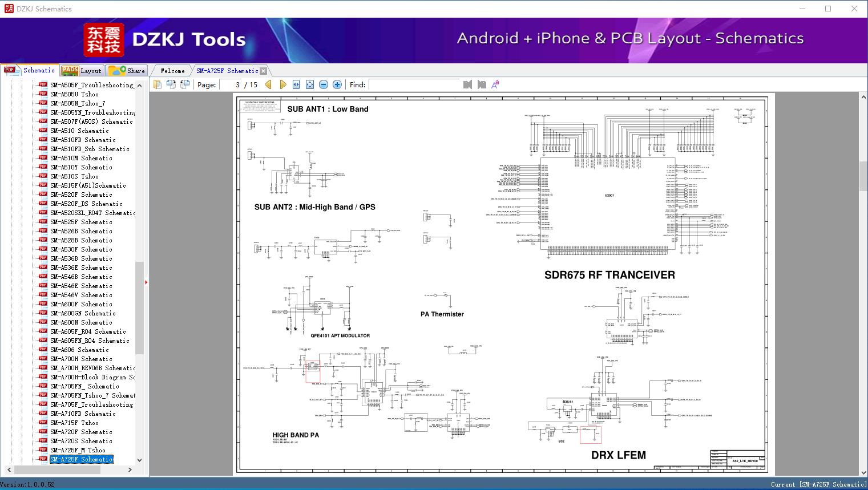The image size is (868, 490).
Task: Go to the next page arrow
Action: 283,84
